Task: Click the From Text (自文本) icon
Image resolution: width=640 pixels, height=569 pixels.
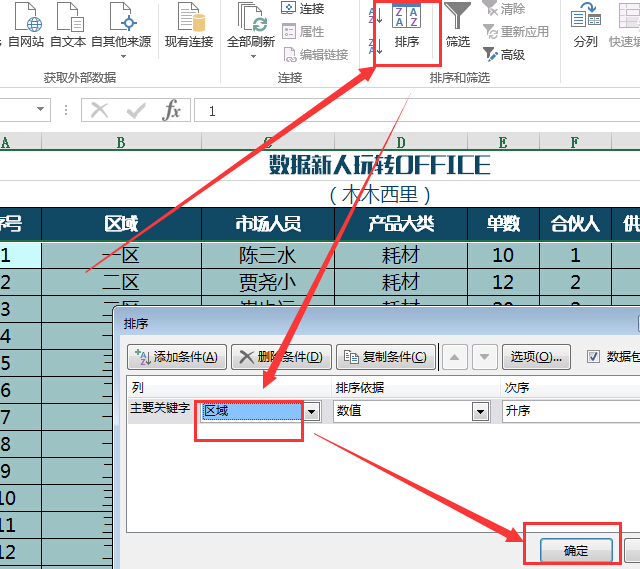Action: click(x=69, y=24)
